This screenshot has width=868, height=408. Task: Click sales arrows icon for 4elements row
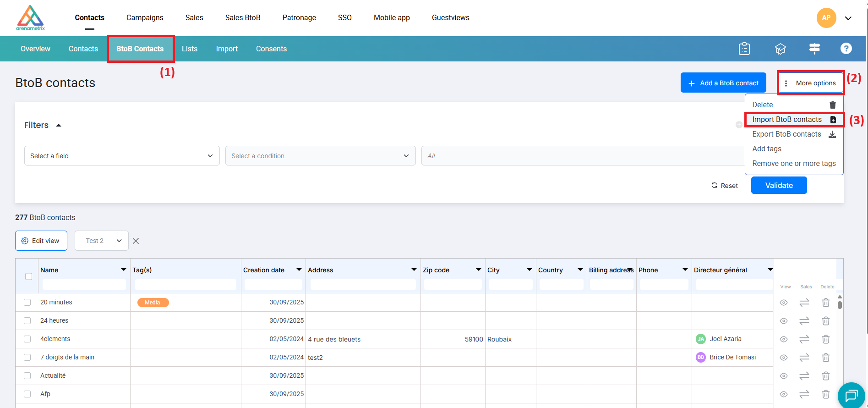click(804, 339)
